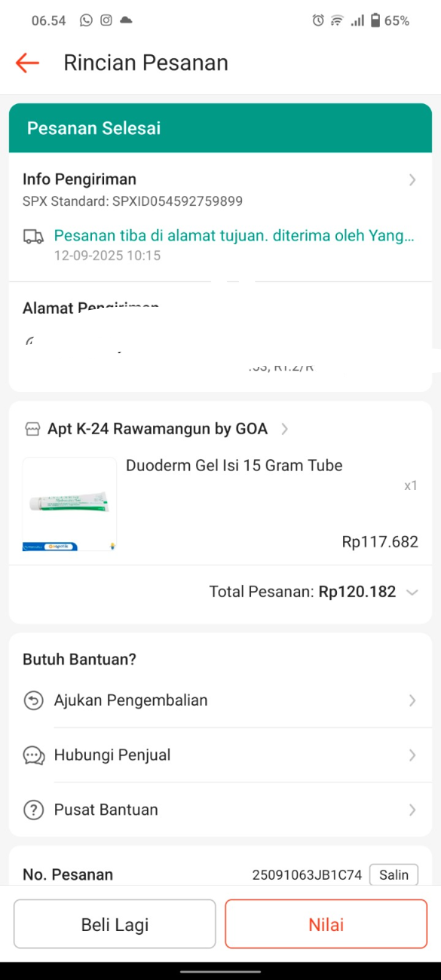Tap the WhatsApp status bar icon
This screenshot has height=980, width=441.
tap(86, 20)
